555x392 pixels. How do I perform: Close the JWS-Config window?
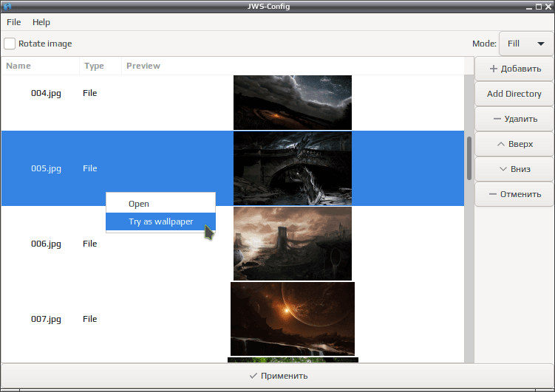coord(548,7)
